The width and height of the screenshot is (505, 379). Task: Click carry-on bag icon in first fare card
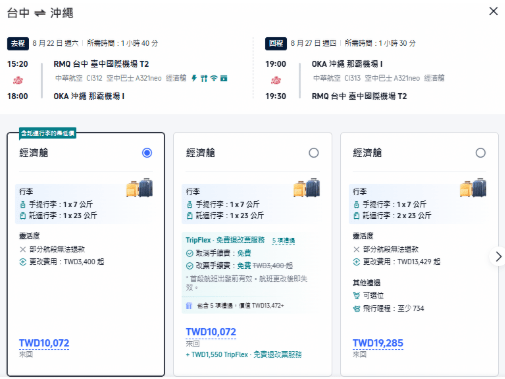pyautogui.click(x=23, y=204)
